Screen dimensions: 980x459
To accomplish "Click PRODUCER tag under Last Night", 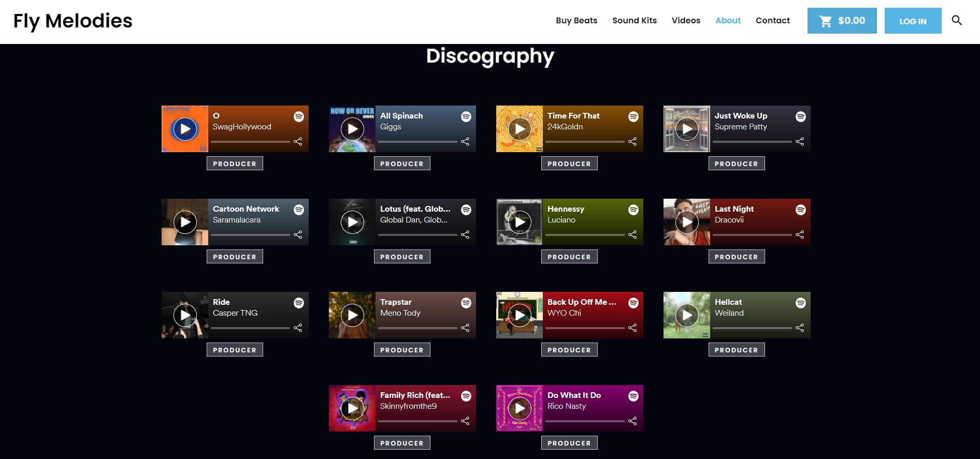I will pos(737,257).
